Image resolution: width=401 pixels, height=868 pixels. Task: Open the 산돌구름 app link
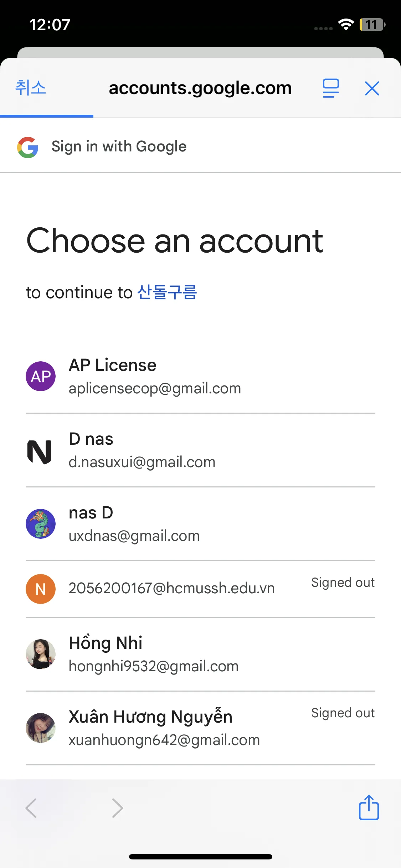point(167,293)
